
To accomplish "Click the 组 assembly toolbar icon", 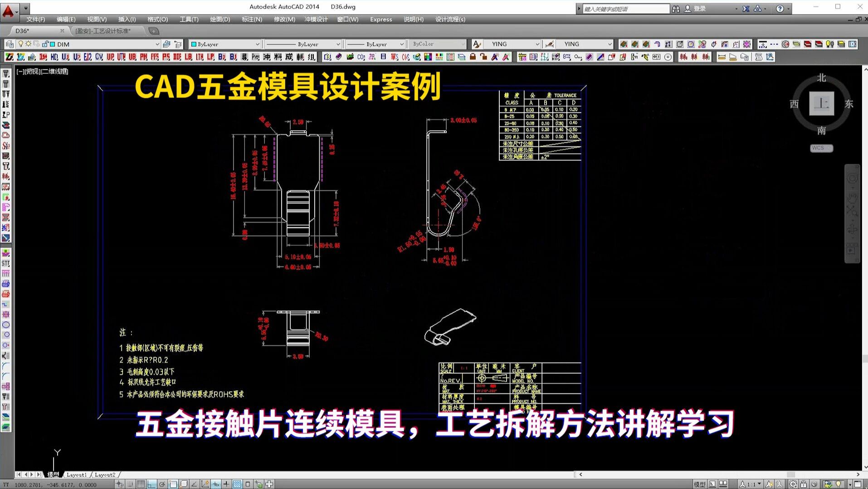I will coord(311,57).
